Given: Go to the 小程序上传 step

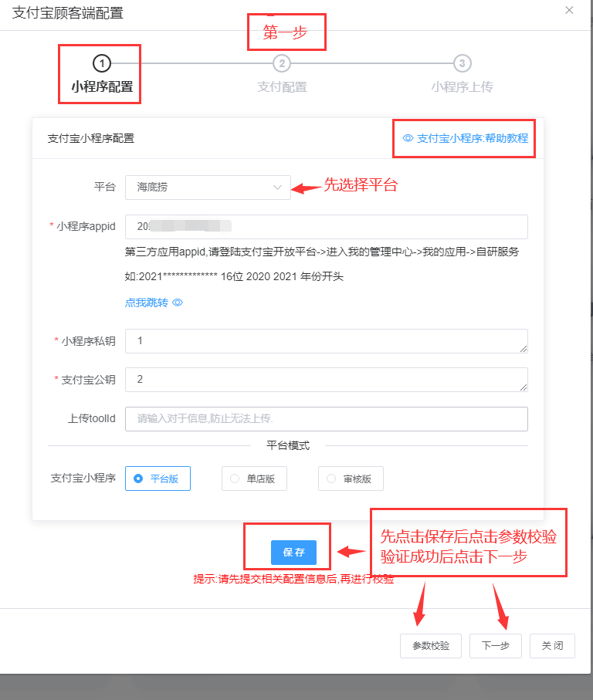Looking at the screenshot, I should coord(463,86).
